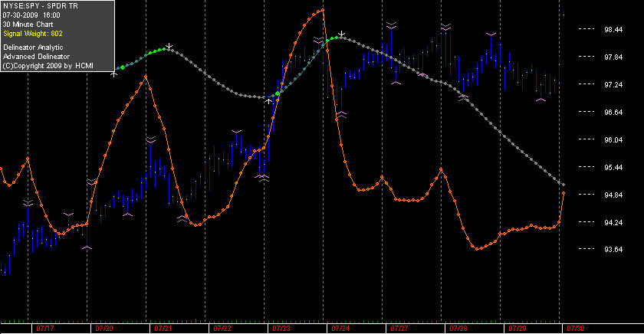Click the orange line's highest peak point
The width and height of the screenshot is (644, 334).
tap(323, 10)
